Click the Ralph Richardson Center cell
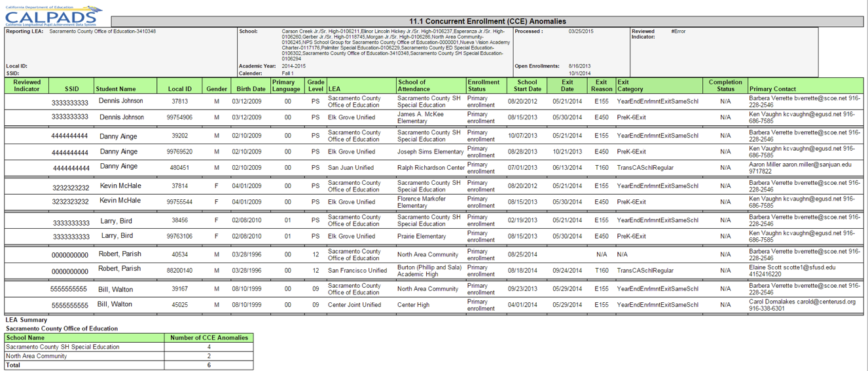868x371 pixels. [x=431, y=167]
